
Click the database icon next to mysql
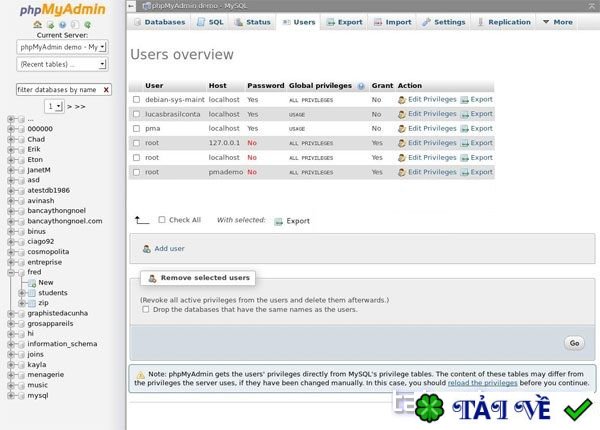[x=21, y=396]
